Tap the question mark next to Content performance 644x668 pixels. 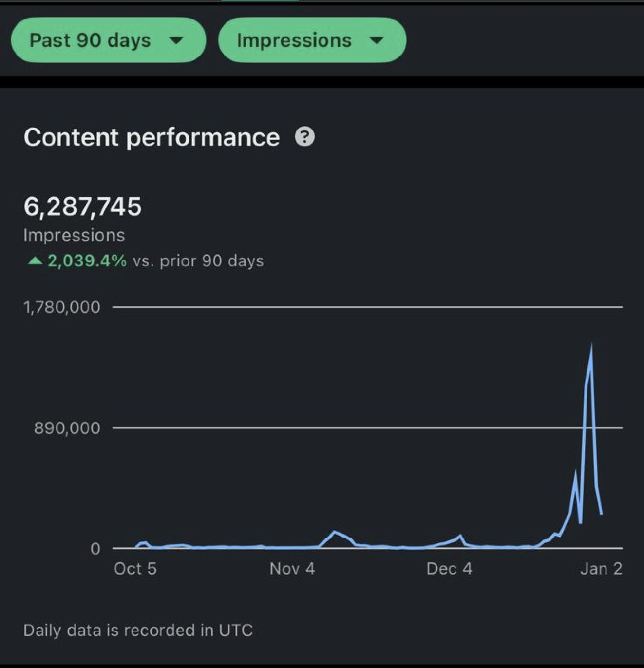click(304, 137)
